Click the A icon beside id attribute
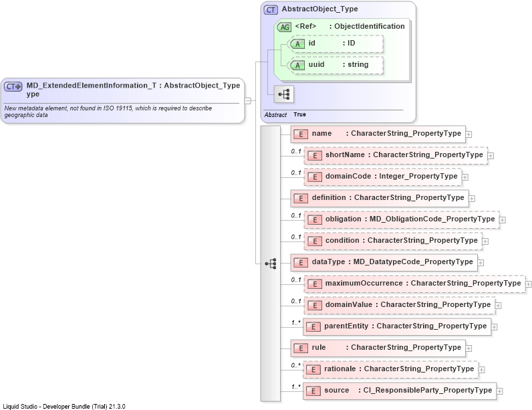Screen dimensions: 532x410 [x=297, y=43]
